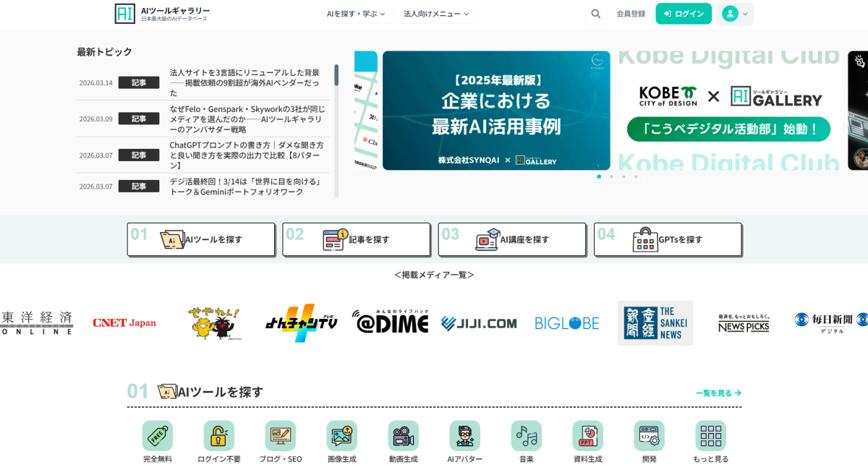Click the 一覧を見る link
Screen dimensions: 868x475
[x=718, y=393]
